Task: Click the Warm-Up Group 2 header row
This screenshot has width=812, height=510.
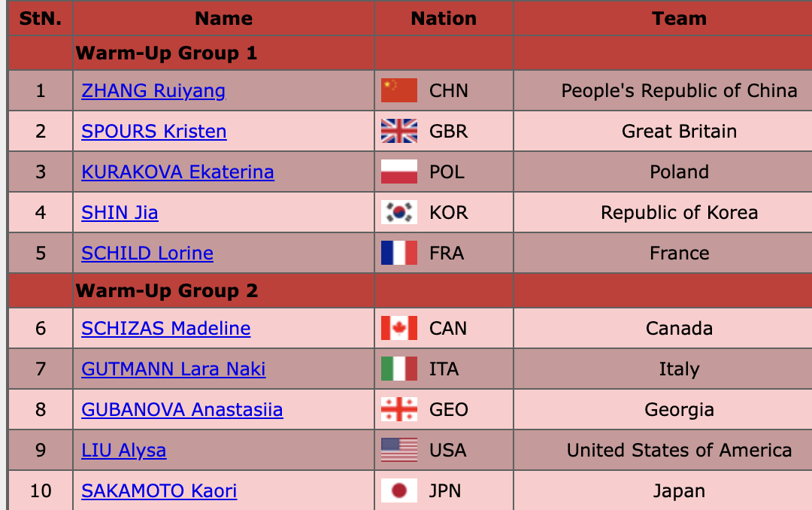Action: pos(167,291)
